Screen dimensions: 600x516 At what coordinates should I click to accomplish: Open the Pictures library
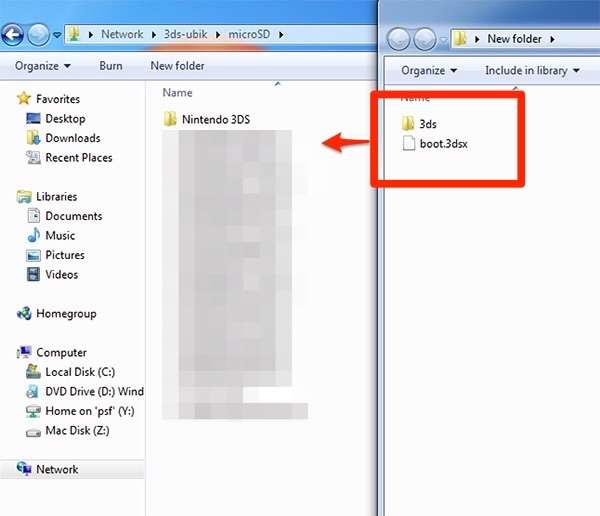65,255
